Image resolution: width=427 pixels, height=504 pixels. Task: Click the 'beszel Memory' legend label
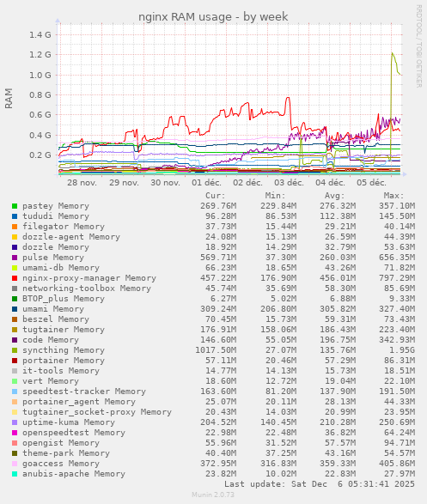tap(56, 319)
